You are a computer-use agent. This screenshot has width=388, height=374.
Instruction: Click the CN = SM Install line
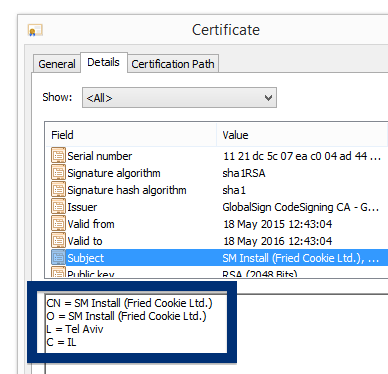pyautogui.click(x=129, y=303)
